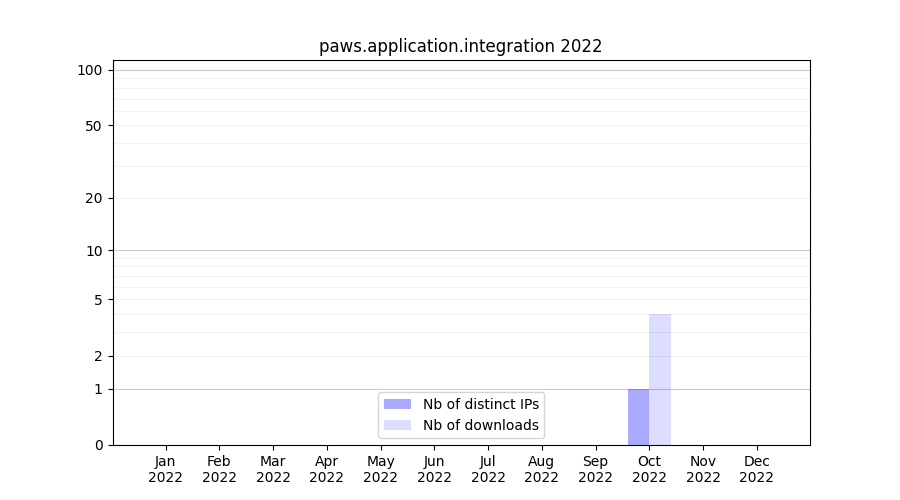Select the Nb of downloads legend swatch

pos(397,425)
